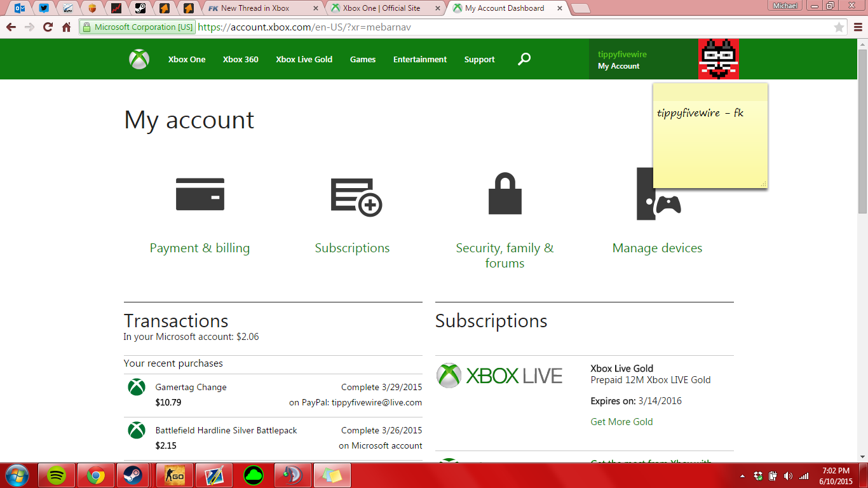The image size is (868, 488).
Task: Open the green cloud app on the taskbar
Action: (254, 475)
